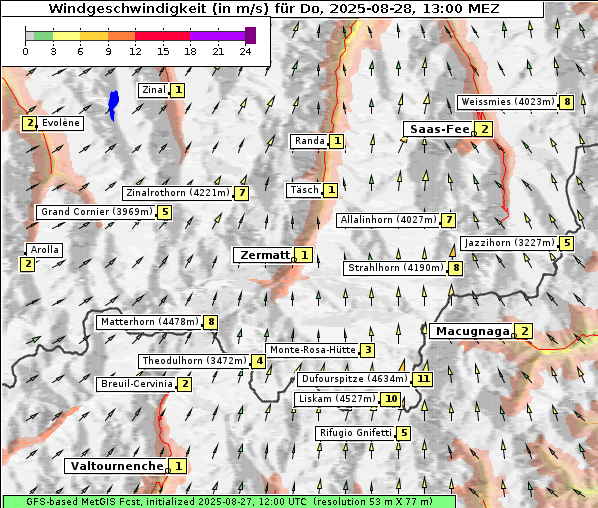Click the Saas-Fee location label
Image resolution: width=598 pixels, height=508 pixels.
coord(439,129)
